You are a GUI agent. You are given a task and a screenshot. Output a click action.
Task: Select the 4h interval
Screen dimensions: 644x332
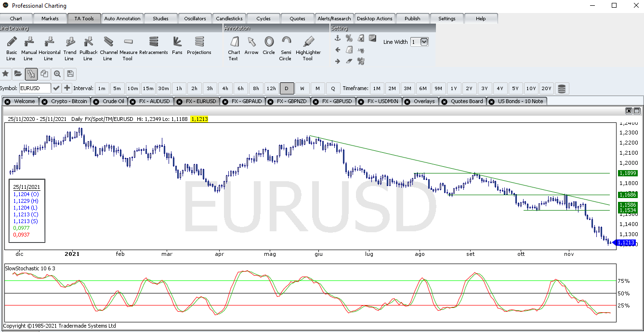(x=225, y=88)
